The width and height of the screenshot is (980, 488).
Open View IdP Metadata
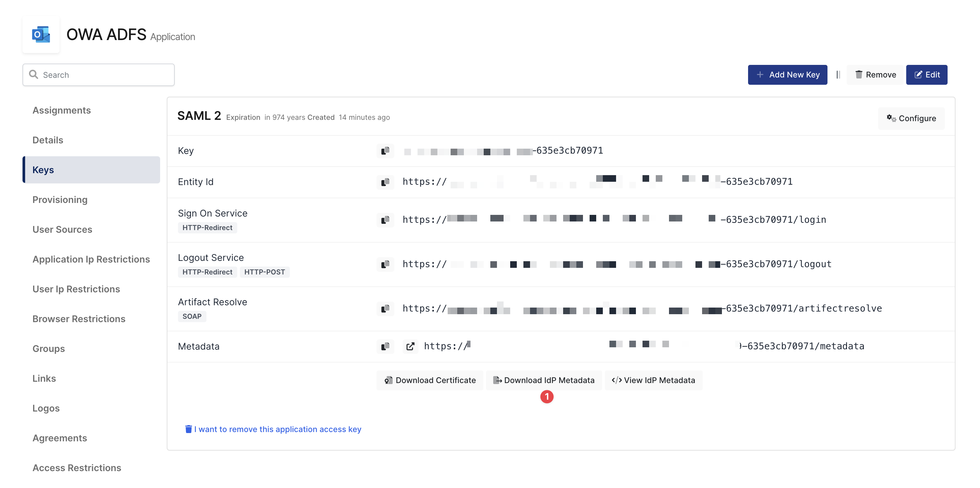[x=653, y=380]
